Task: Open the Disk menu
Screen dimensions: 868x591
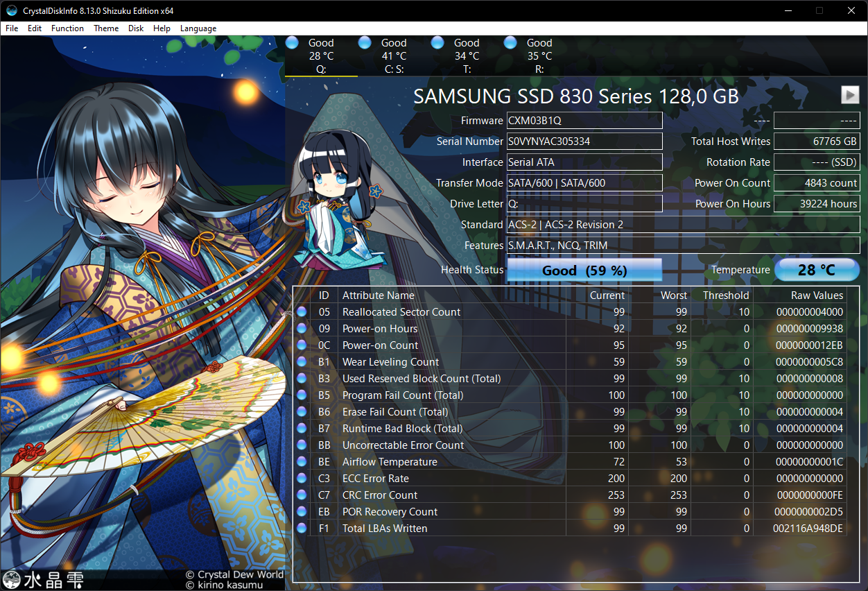Action: pyautogui.click(x=136, y=28)
